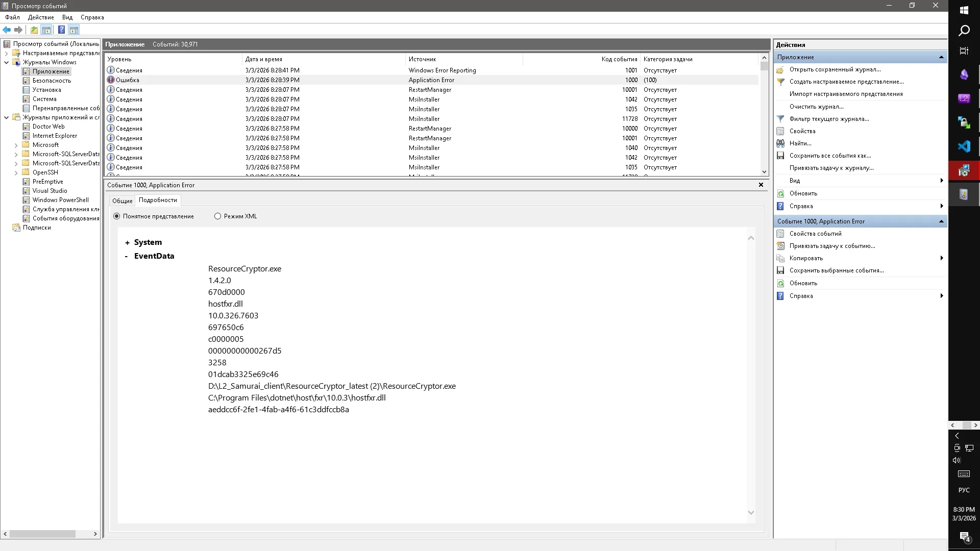Click the Up one level folder icon
The height and width of the screenshot is (551, 980).
(x=34, y=30)
